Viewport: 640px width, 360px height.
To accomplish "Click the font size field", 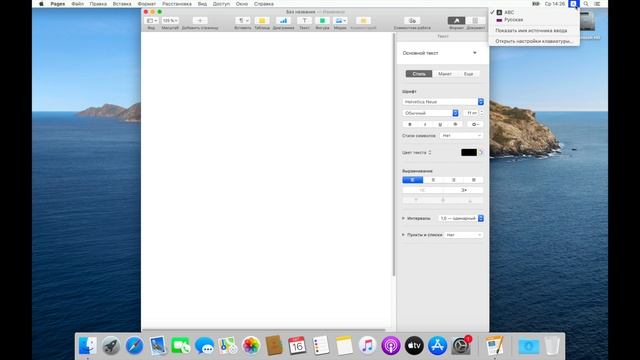I will coord(471,113).
